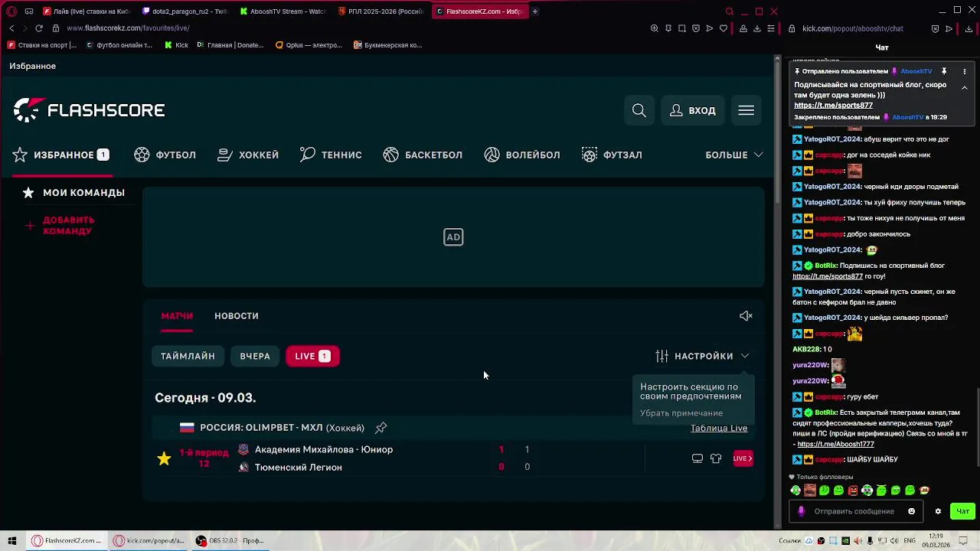Unpin the chat message pin icon
980x551 pixels.
tap(944, 71)
